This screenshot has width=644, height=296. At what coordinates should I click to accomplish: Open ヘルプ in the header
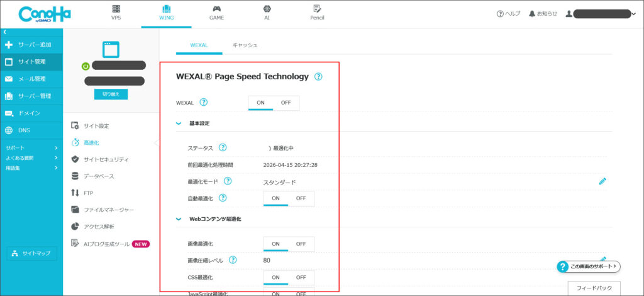pos(508,14)
